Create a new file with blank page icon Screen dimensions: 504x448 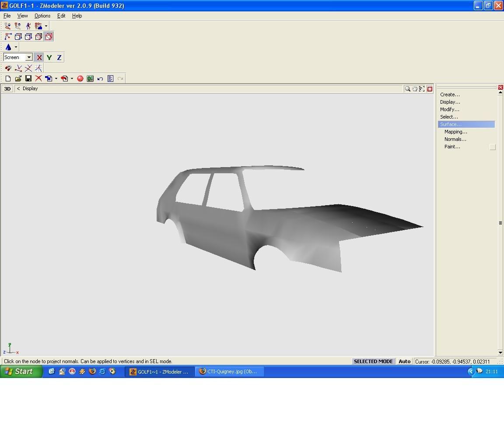tap(8, 78)
